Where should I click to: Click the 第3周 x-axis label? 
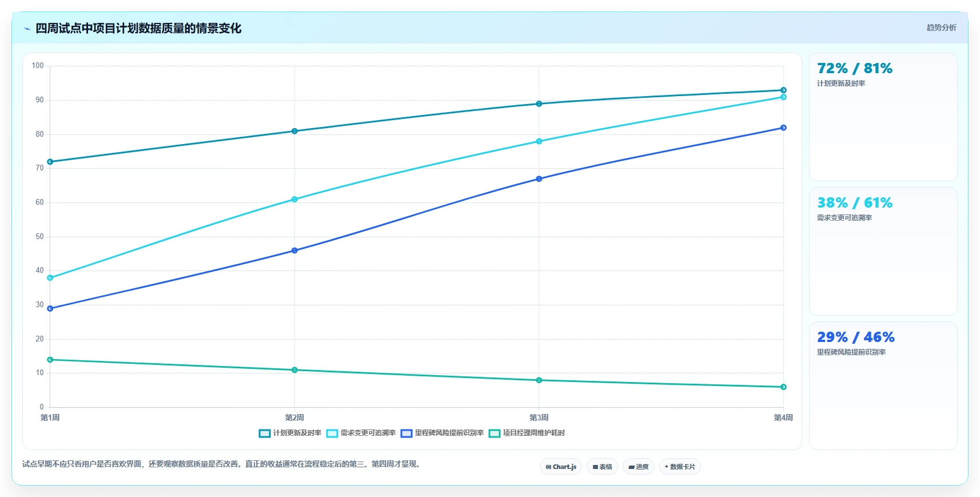point(539,418)
